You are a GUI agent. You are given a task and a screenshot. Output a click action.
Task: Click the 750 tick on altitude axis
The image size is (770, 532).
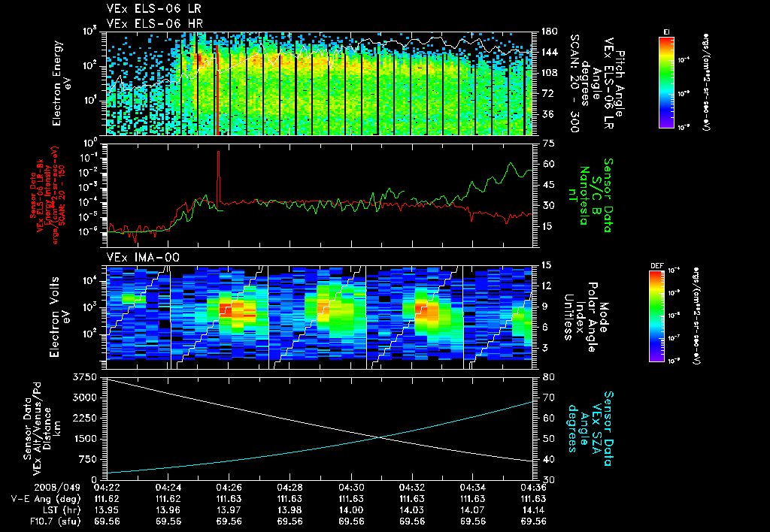pyautogui.click(x=88, y=459)
